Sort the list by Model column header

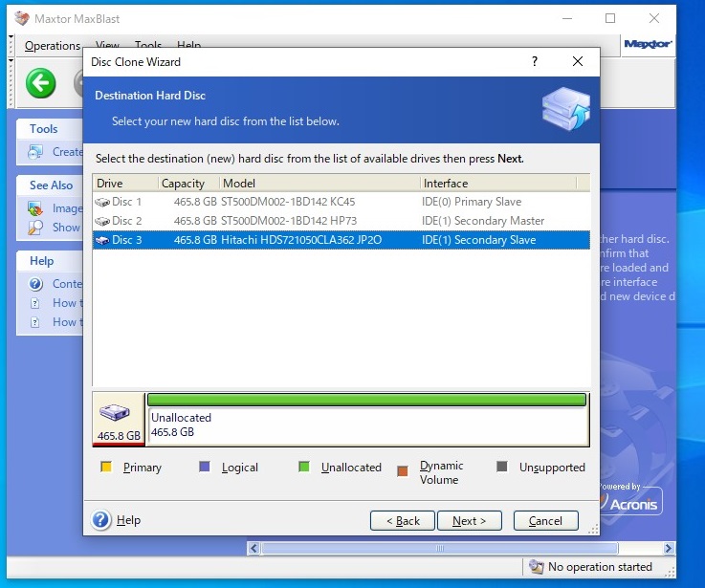[x=319, y=183]
